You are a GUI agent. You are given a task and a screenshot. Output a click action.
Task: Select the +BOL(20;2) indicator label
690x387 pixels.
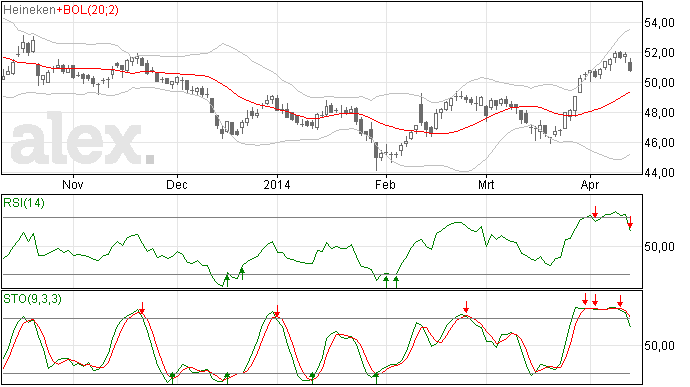click(x=87, y=10)
